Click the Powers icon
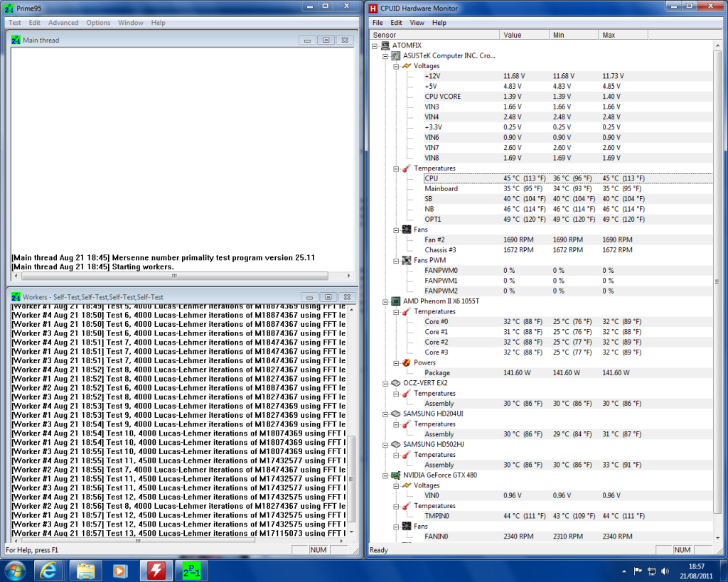Viewport: 728px width, 582px height. (x=407, y=363)
